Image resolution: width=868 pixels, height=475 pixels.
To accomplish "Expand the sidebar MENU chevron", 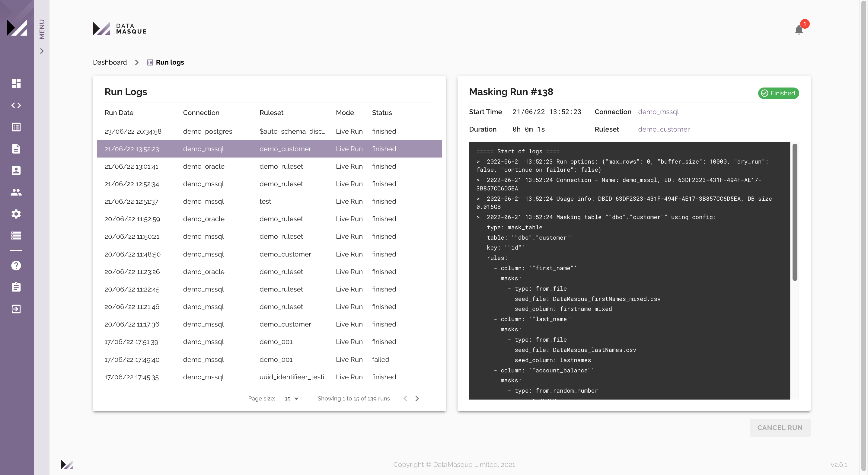I will tap(42, 51).
